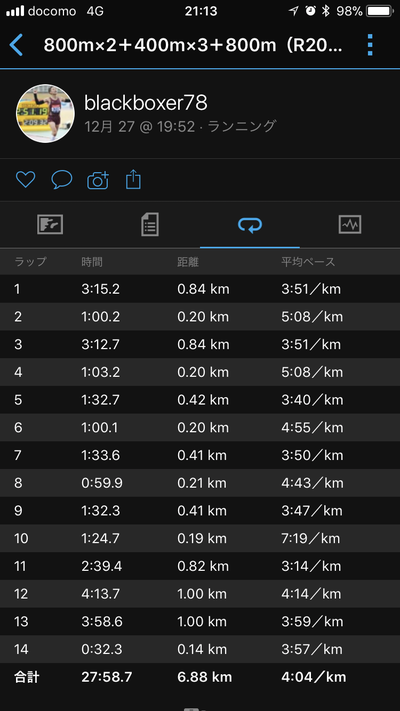Viewport: 400px width, 711px height.
Task: Switch to the stats document tab
Action: click(x=150, y=224)
